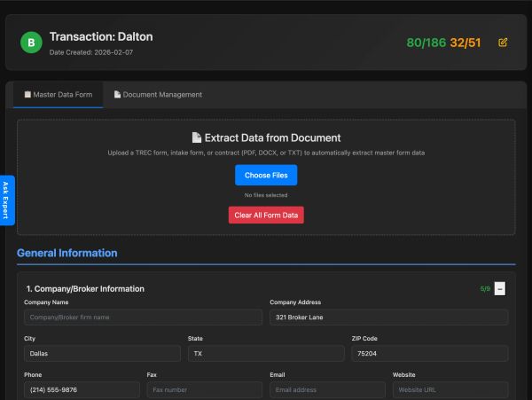532x400 pixels.
Task: Click the edit transaction pencil icon
Action: [503, 43]
